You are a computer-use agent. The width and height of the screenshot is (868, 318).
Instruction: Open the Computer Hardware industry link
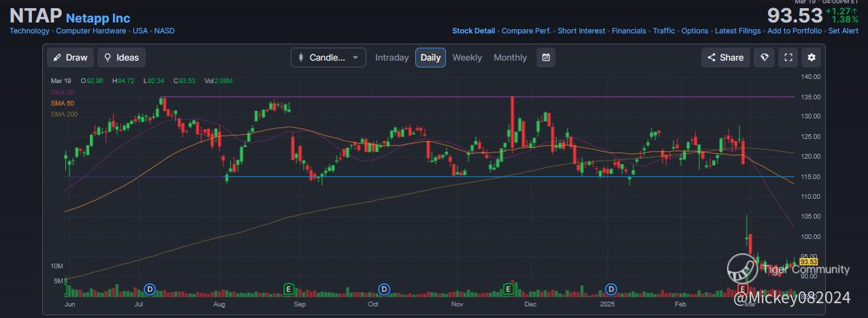(x=91, y=31)
